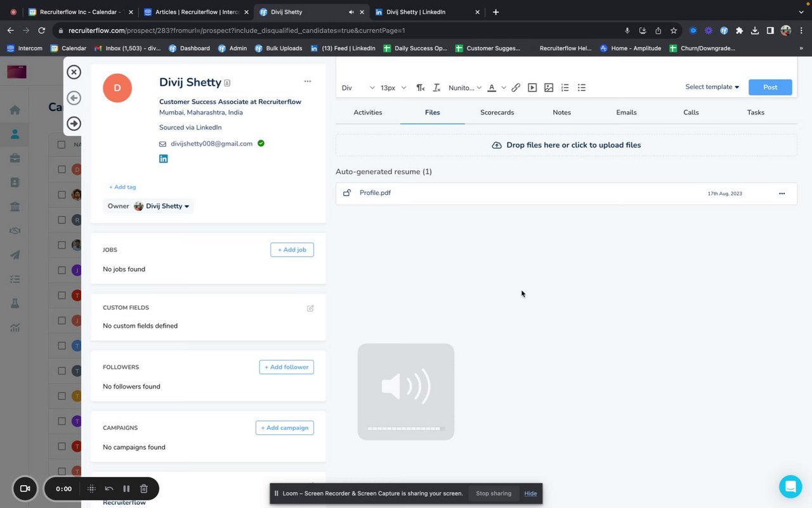This screenshot has width=812, height=508.
Task: Apply ordered list formatting
Action: click(565, 88)
